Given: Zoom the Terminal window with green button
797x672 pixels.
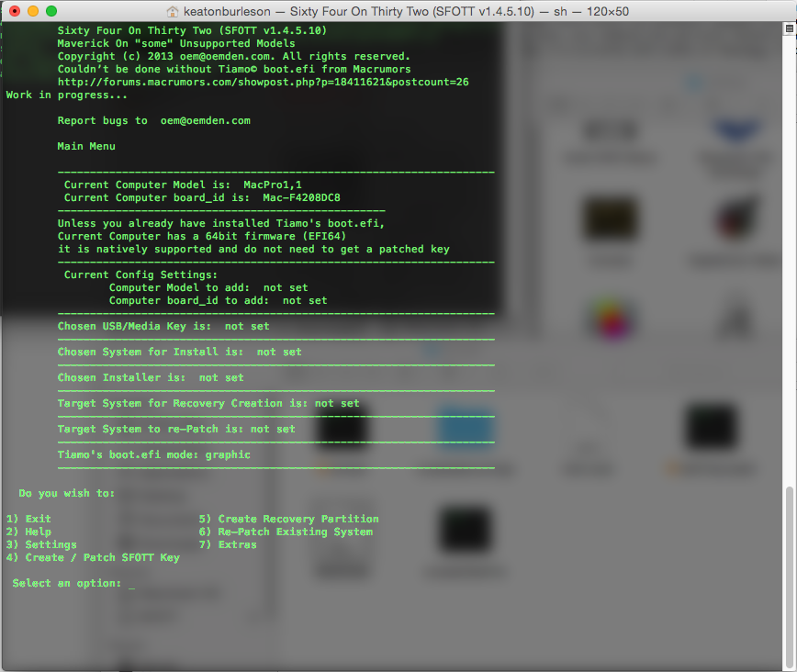Looking at the screenshot, I should tap(51, 11).
